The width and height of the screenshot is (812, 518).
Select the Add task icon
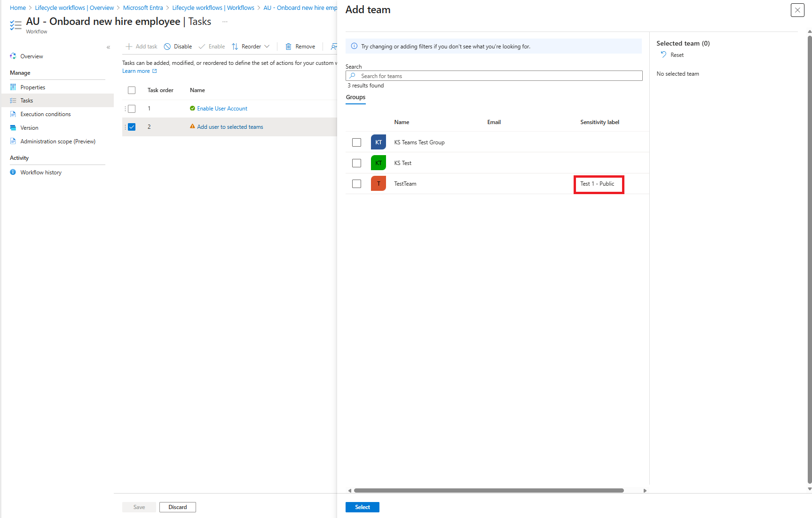tap(128, 46)
